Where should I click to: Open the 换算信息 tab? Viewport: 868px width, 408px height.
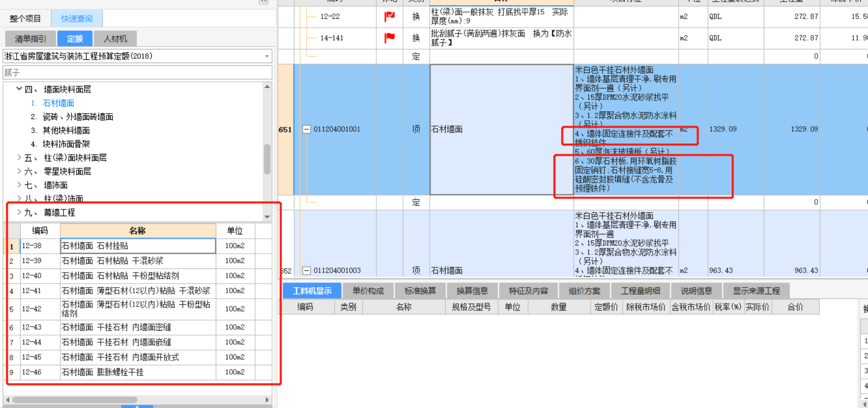(472, 291)
